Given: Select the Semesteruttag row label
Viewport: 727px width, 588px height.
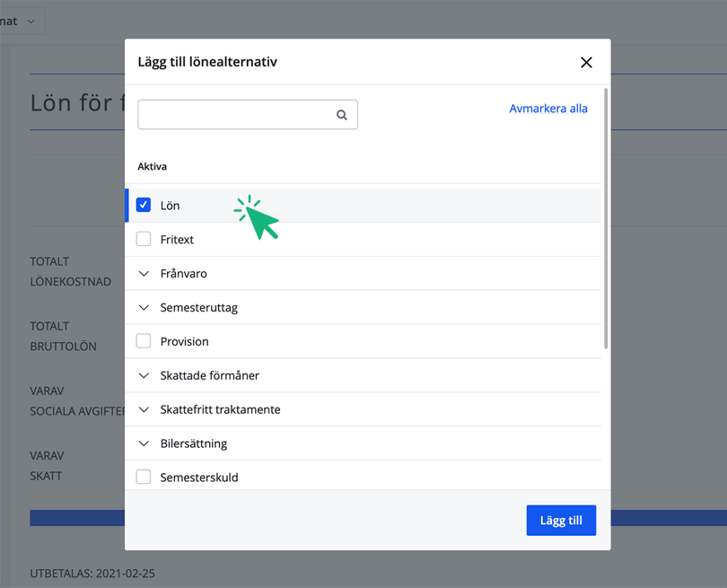Looking at the screenshot, I should tap(198, 308).
